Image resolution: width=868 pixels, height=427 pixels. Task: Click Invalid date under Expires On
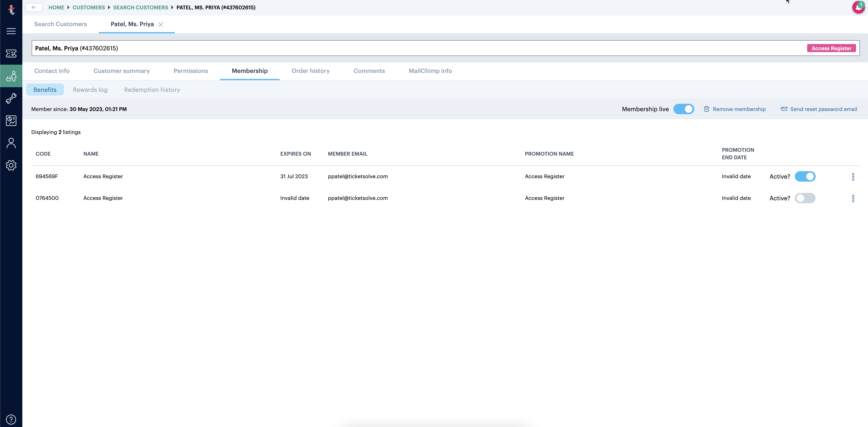[x=295, y=198]
